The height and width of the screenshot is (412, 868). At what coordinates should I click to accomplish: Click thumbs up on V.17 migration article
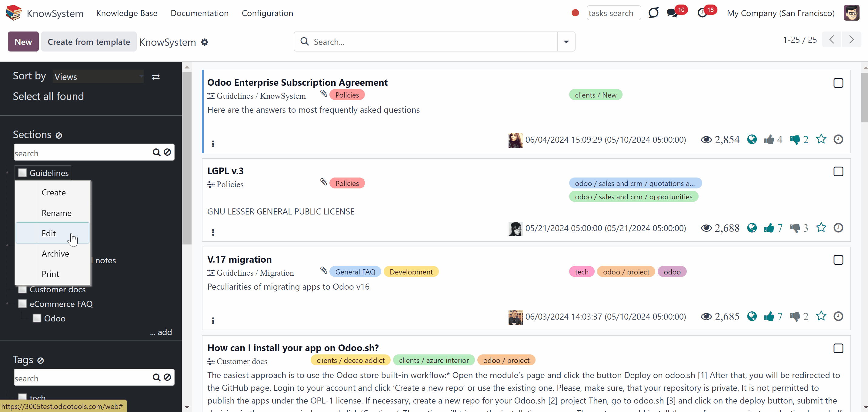pos(769,316)
